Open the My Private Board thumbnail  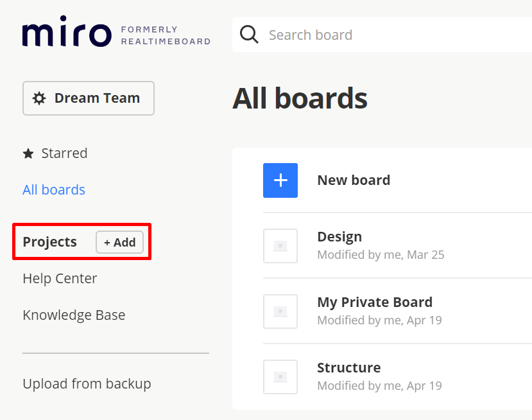[280, 311]
